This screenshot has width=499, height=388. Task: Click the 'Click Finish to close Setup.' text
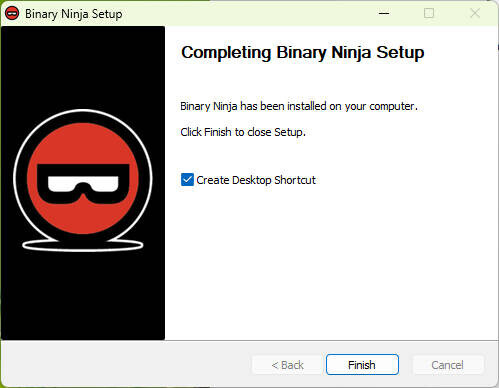(x=243, y=132)
